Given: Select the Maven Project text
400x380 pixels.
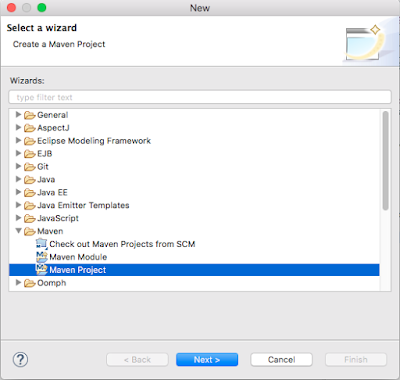Looking at the screenshot, I should 78,270.
